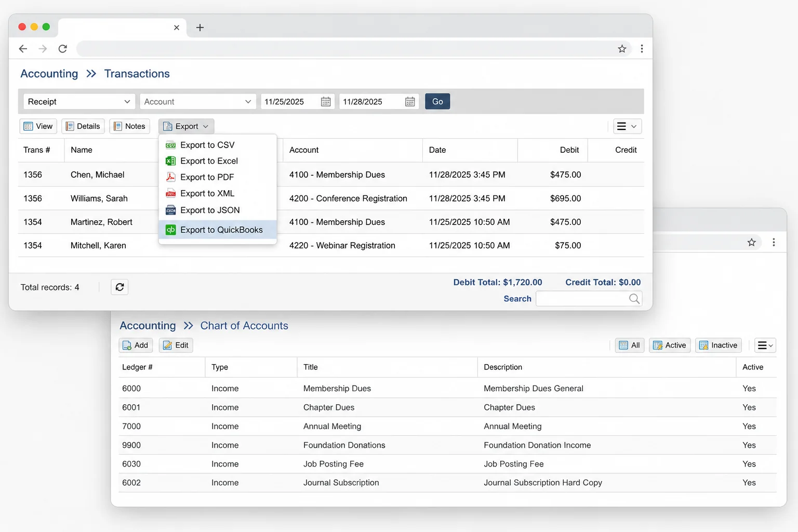Bookmark page in Chart of Accounts window
Viewport: 798px width, 532px height.
coord(751,242)
